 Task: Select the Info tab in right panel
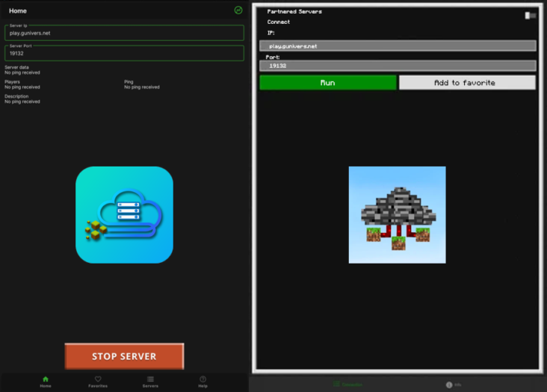coord(454,385)
